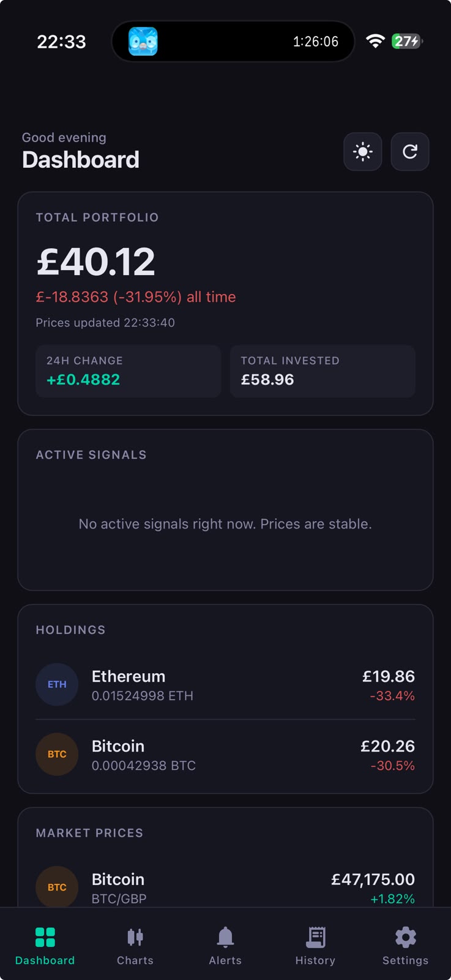Open the Ethereum holding row

click(225, 685)
